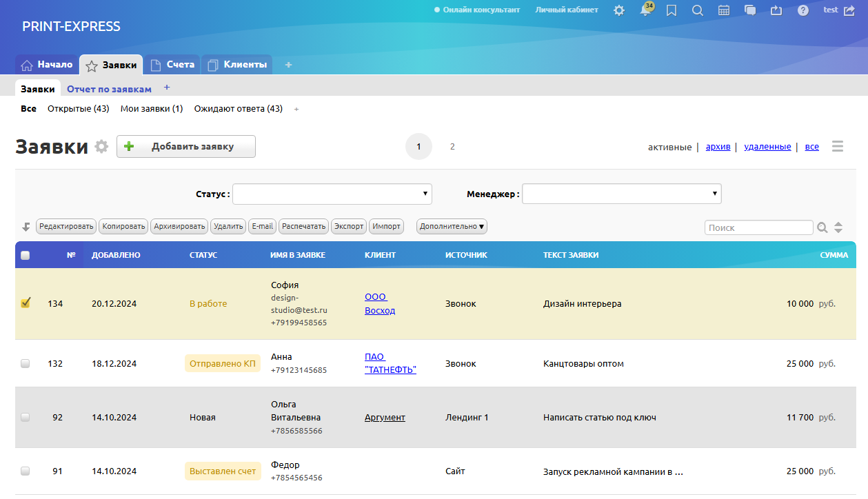Uncheck the checkbox for request 134
The image size is (868, 499).
click(x=26, y=303)
